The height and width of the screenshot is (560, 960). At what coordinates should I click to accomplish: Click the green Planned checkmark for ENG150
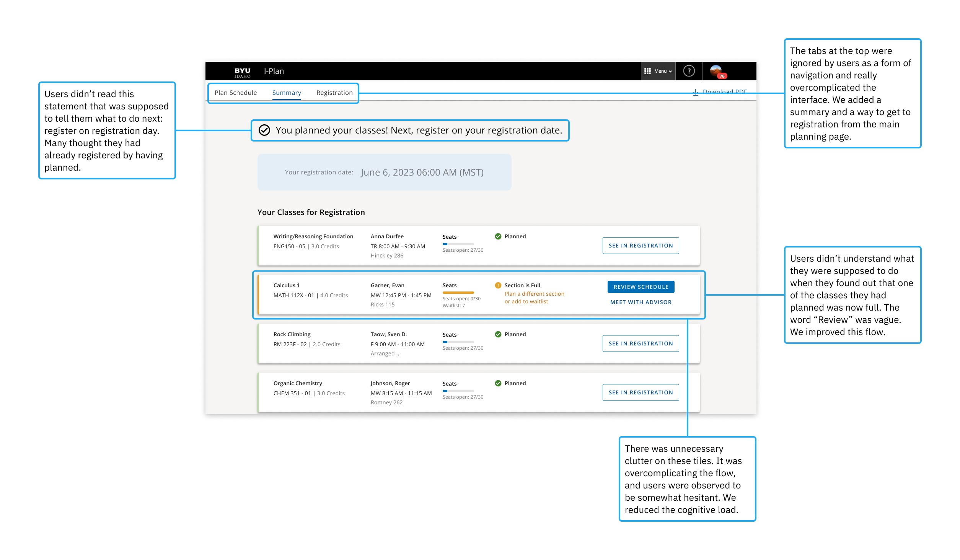pyautogui.click(x=498, y=236)
